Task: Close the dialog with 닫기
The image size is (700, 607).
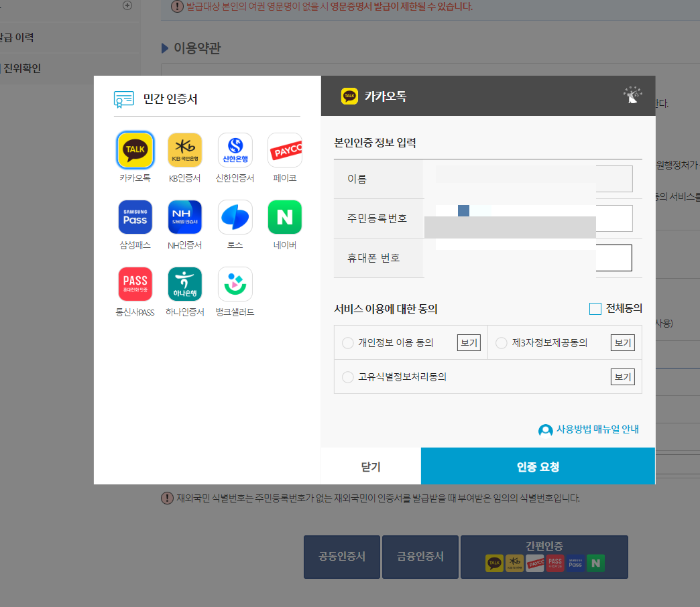Action: [371, 466]
